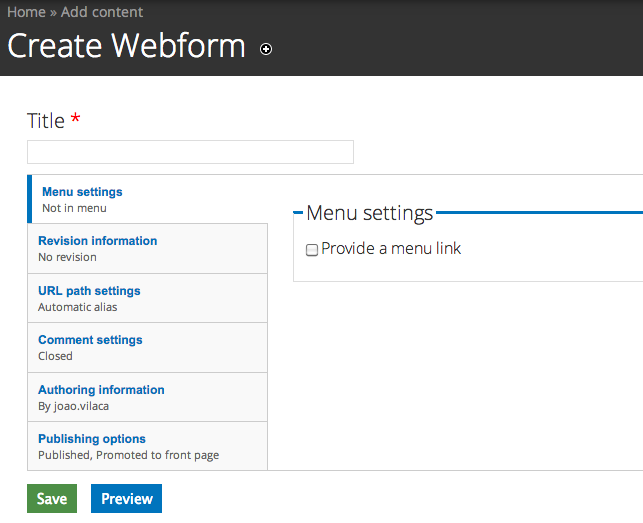Click the green Save button
This screenshot has width=643, height=523.
[x=52, y=498]
